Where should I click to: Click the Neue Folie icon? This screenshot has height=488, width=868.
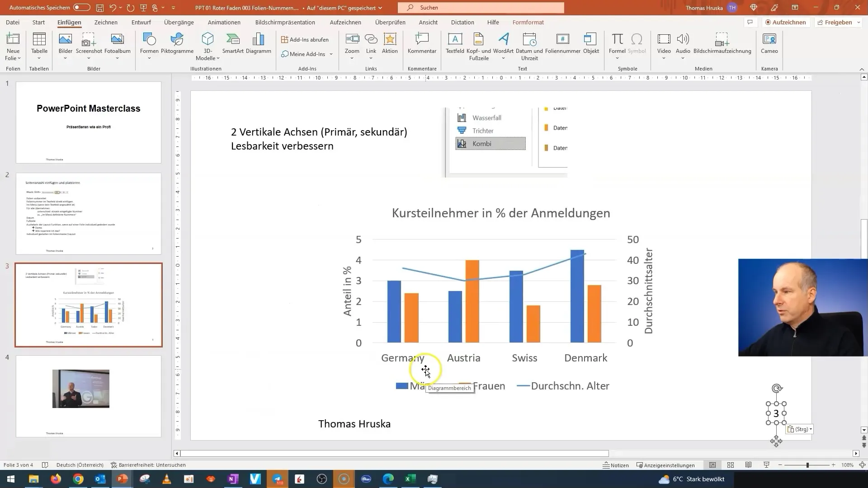13,40
